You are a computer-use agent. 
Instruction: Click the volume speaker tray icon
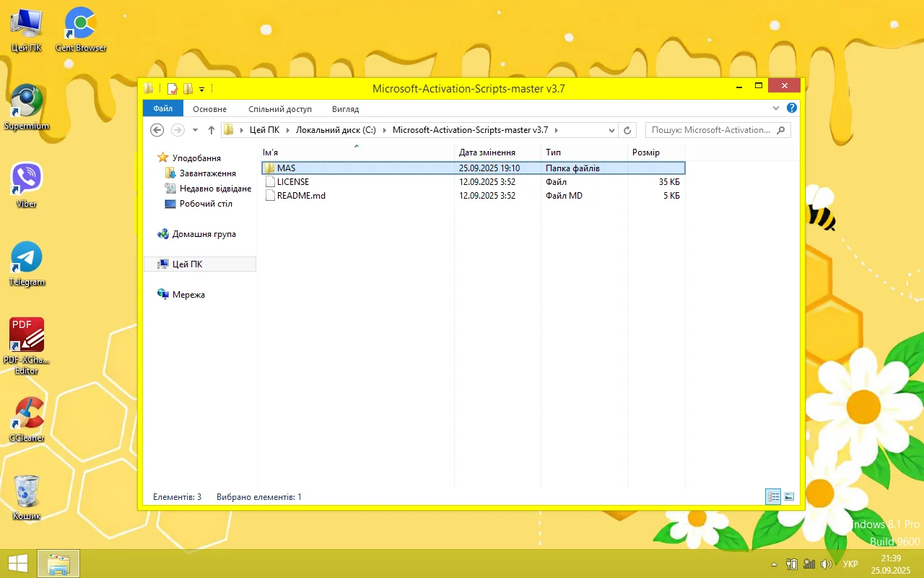[827, 564]
